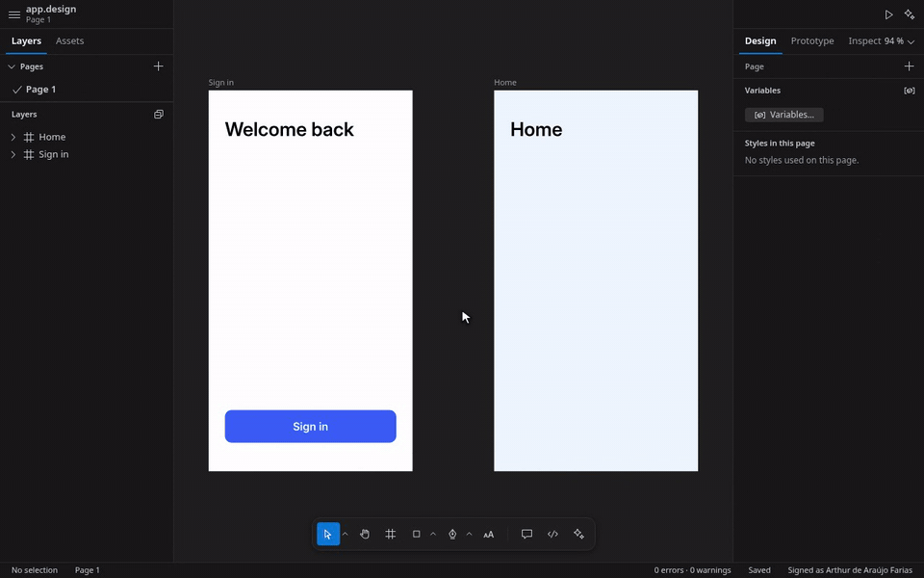924x578 pixels.
Task: Click Page 1 in status bar
Action: [88, 570]
